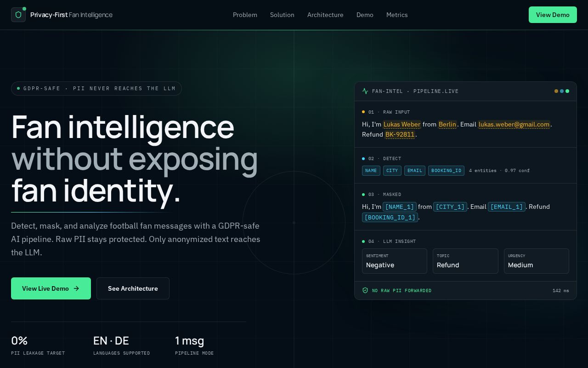The height and width of the screenshot is (368, 588).
Task: Click the 01 · RAW INPUT step label
Action: coord(389,112)
